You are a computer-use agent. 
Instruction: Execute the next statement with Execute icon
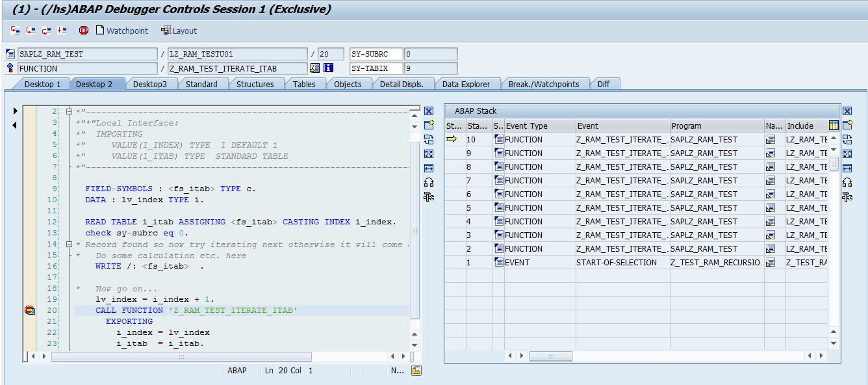31,30
